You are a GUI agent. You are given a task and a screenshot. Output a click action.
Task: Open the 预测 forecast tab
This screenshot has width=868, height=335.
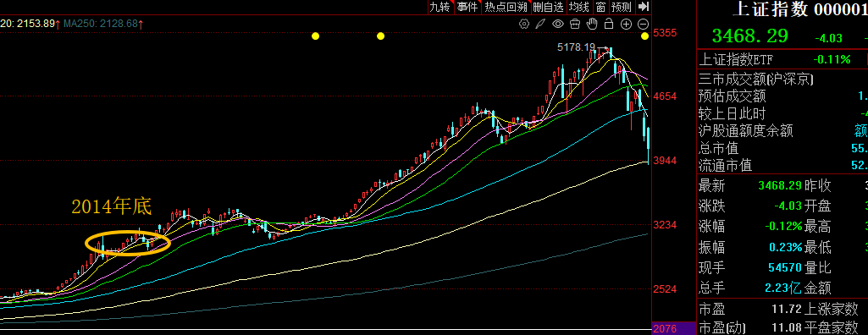(622, 7)
